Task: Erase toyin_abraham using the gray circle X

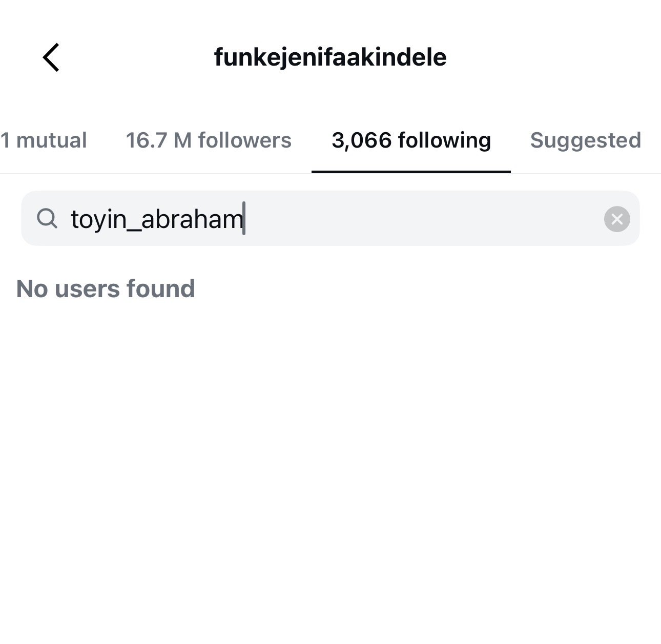Action: tap(616, 219)
